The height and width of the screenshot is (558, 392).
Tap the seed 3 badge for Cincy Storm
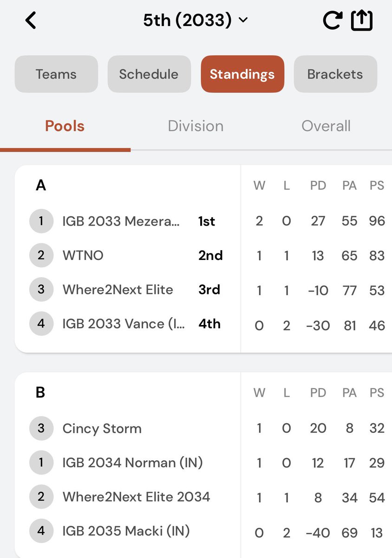point(41,428)
